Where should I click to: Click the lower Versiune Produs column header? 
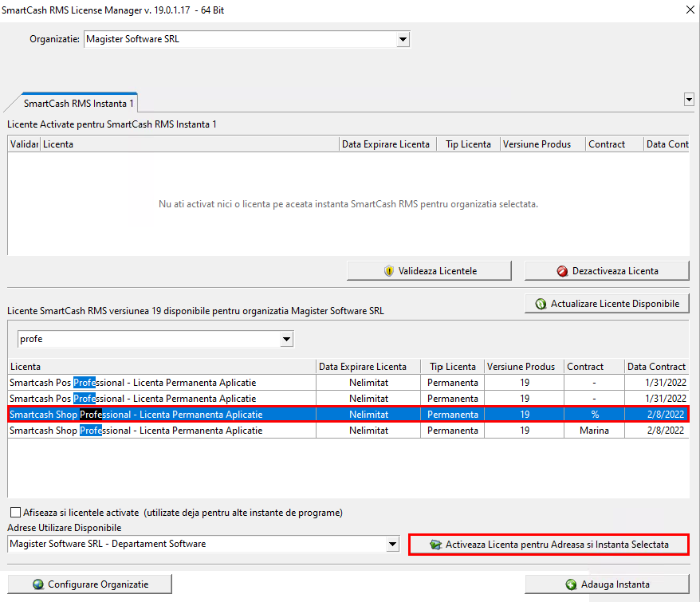[x=524, y=367]
